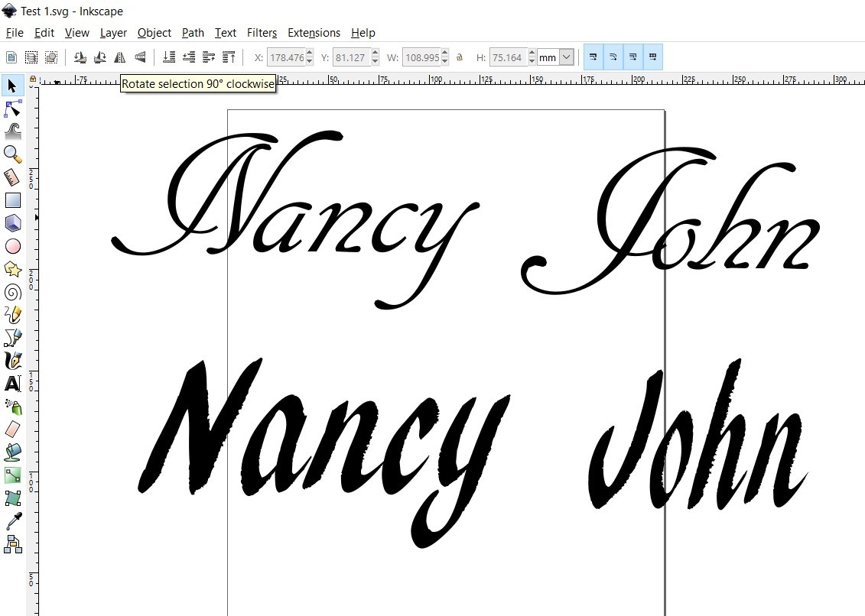Increase the W width value
This screenshot has height=616, width=865.
[444, 53]
